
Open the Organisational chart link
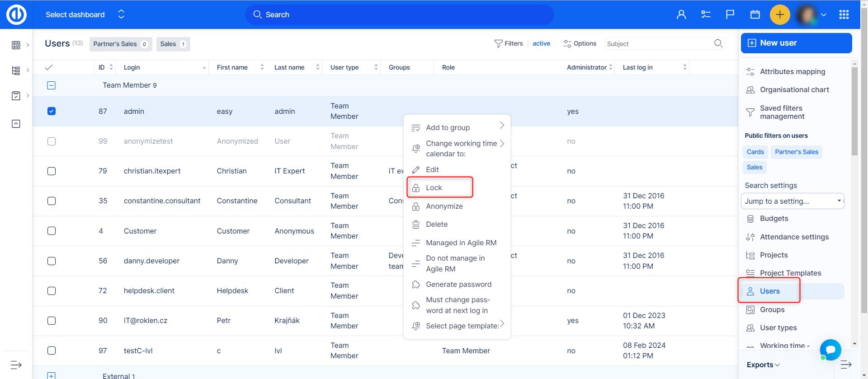(x=794, y=89)
